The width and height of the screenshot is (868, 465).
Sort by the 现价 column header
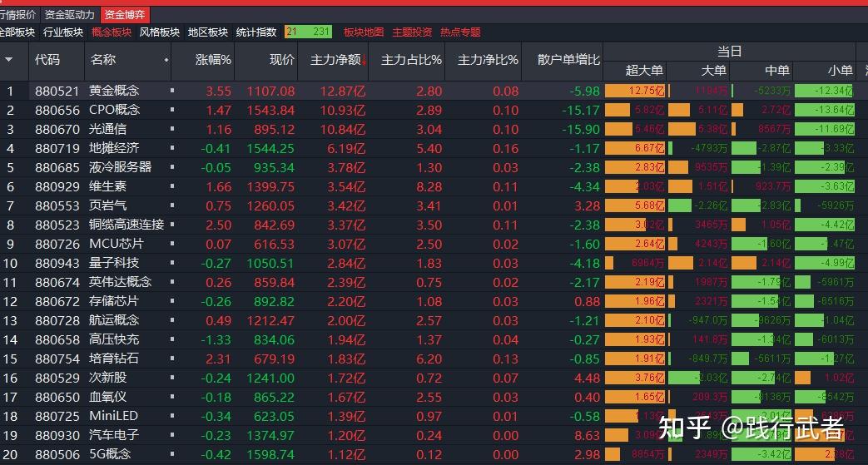(x=282, y=60)
